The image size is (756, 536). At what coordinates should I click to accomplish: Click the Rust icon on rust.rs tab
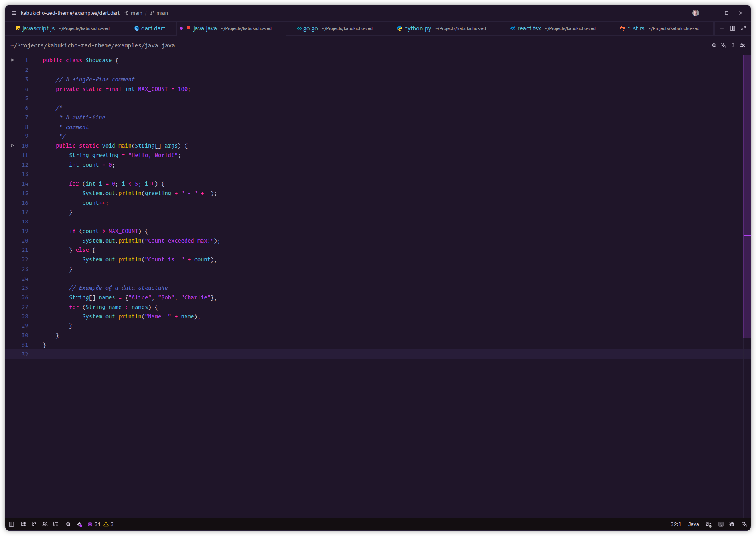[622, 28]
